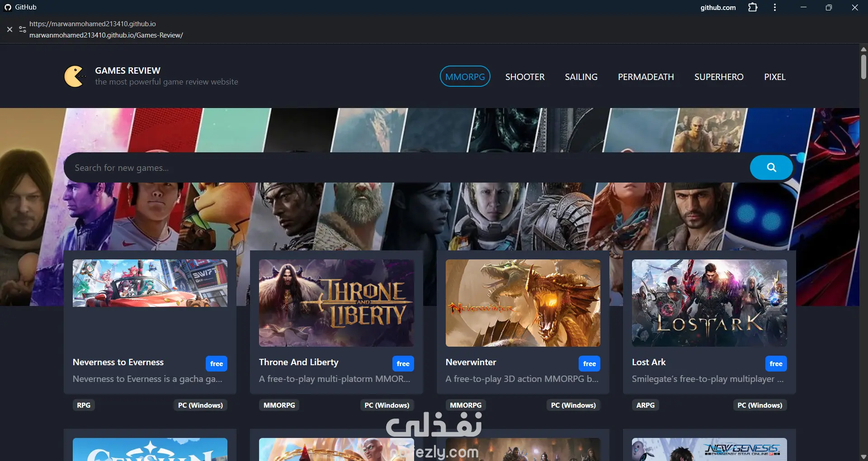Click the MMORPG tag under Neverwinter
Screen dimensions: 868x461
[x=466, y=405]
